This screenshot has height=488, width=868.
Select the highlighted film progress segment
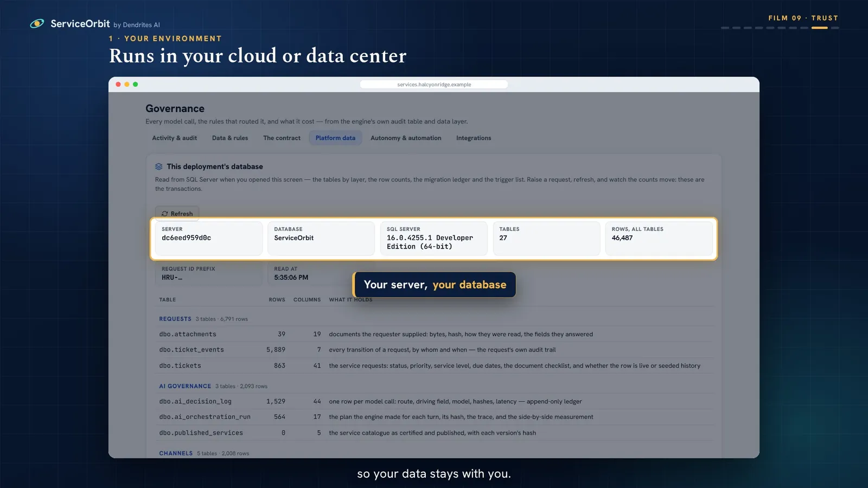(x=819, y=28)
